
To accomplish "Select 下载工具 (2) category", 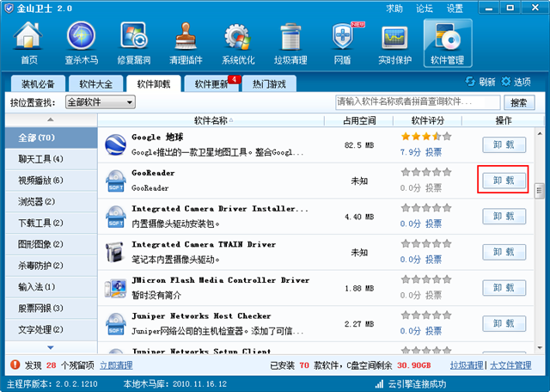I will (x=52, y=223).
